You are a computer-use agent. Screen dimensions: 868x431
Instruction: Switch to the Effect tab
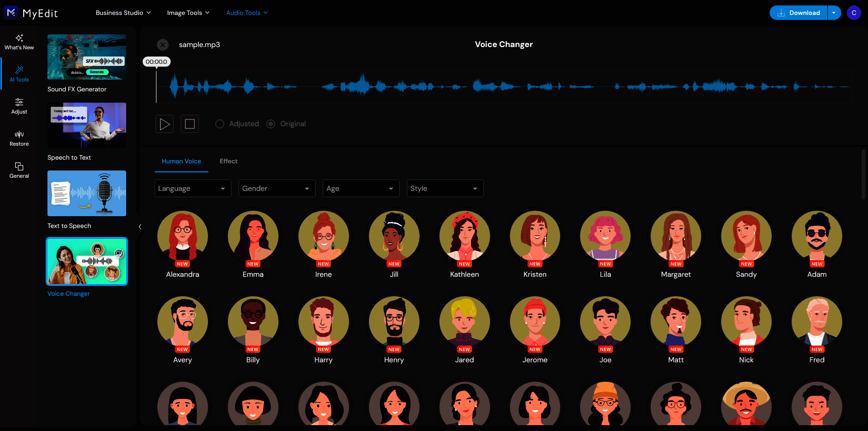point(229,161)
